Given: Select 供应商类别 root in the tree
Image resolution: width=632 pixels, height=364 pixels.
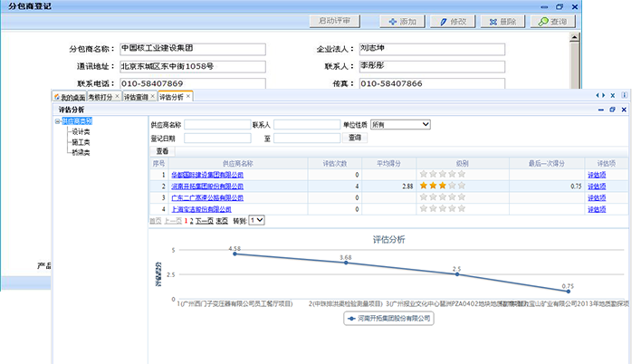Looking at the screenshot, I should [x=77, y=121].
